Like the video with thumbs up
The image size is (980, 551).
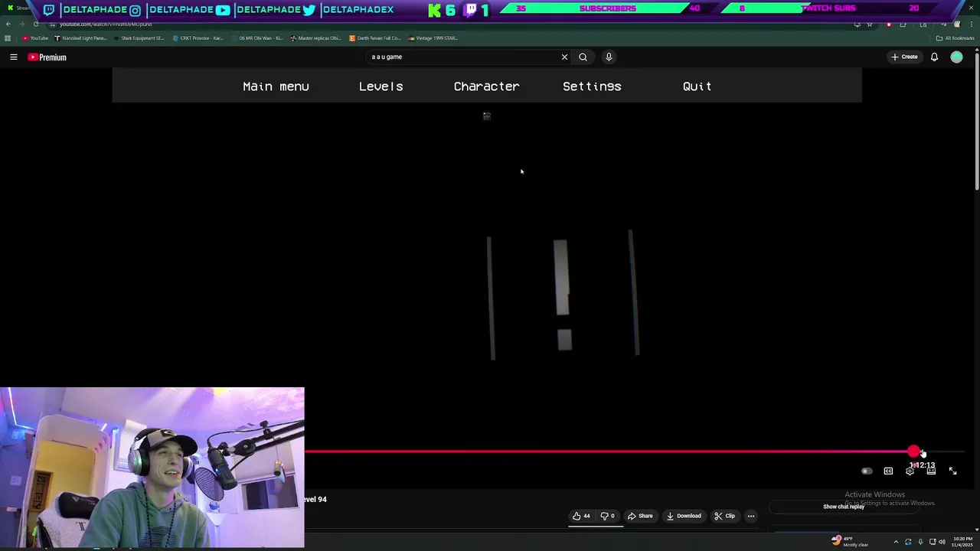[x=581, y=516]
